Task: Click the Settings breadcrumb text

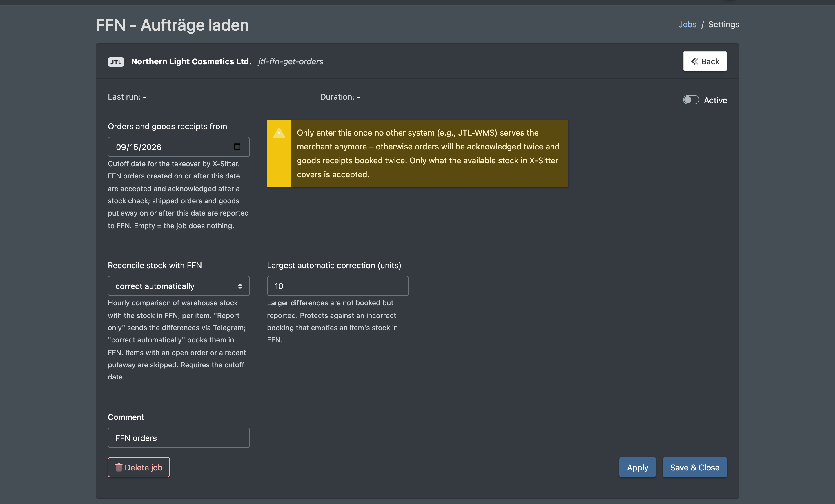Action: (723, 24)
